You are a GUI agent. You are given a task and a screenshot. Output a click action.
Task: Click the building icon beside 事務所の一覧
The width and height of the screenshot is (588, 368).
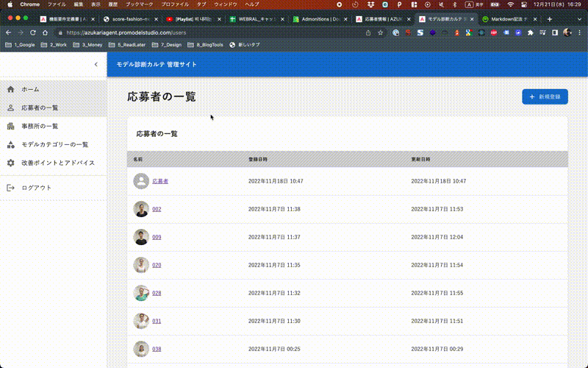point(10,126)
